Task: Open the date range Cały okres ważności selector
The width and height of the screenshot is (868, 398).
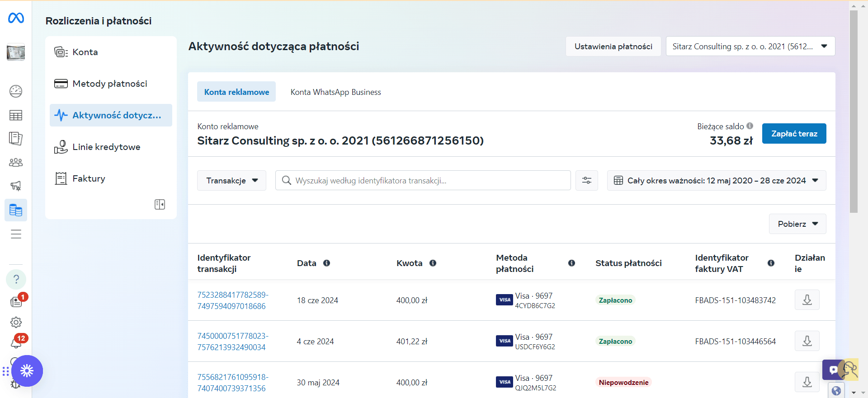Action: 716,180
